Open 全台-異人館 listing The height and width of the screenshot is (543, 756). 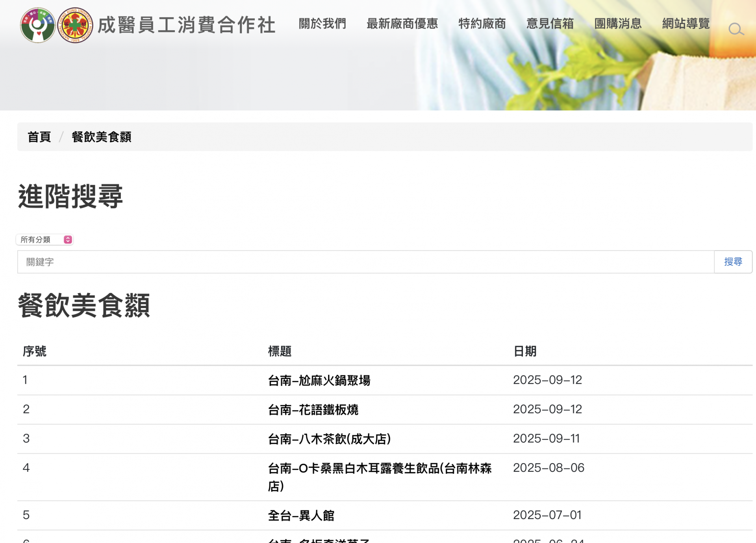pyautogui.click(x=301, y=515)
